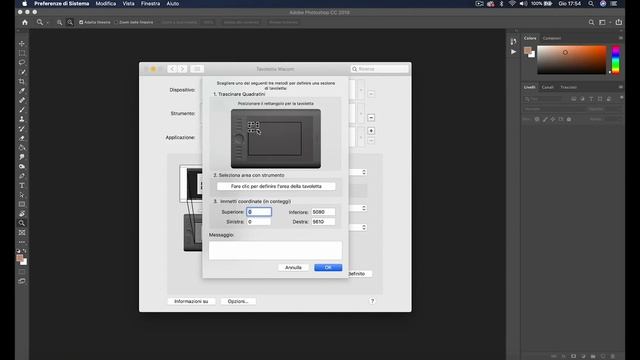Click the Sinistra coordinate field
This screenshot has height=360, width=640.
[x=259, y=222]
